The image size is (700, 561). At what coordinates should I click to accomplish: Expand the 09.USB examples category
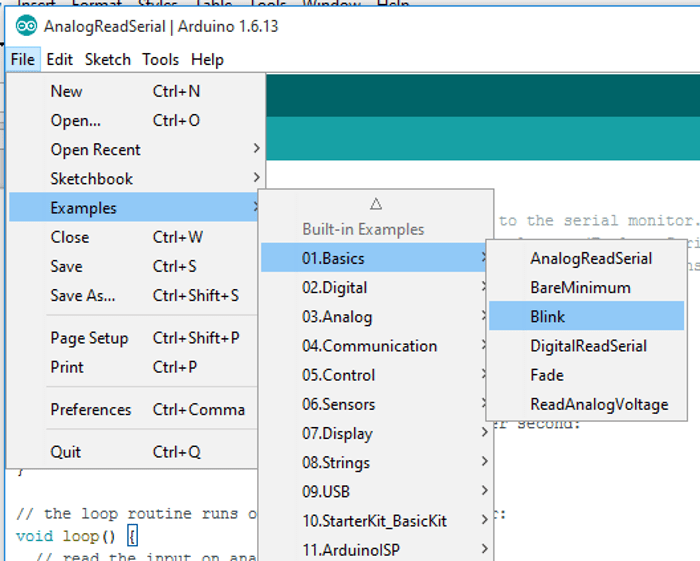(x=375, y=491)
